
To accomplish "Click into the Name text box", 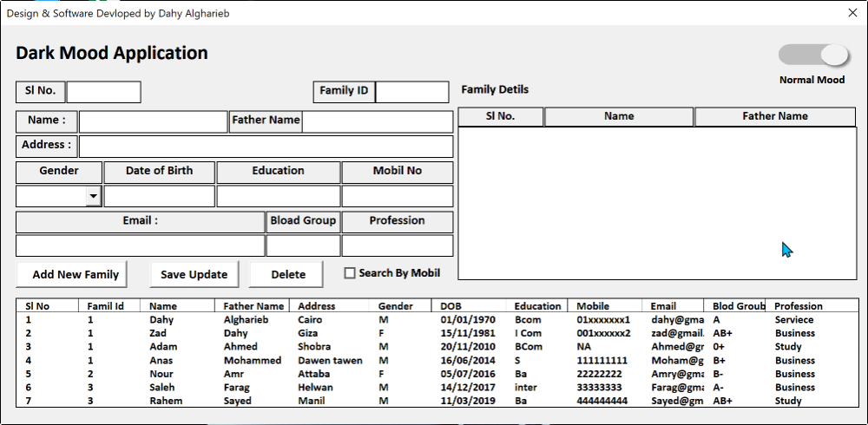I will coord(154,121).
